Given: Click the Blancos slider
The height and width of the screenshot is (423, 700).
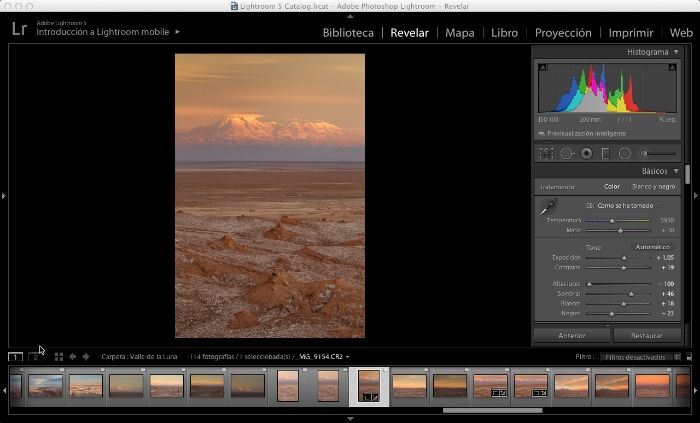Looking at the screenshot, I should click(x=618, y=304).
